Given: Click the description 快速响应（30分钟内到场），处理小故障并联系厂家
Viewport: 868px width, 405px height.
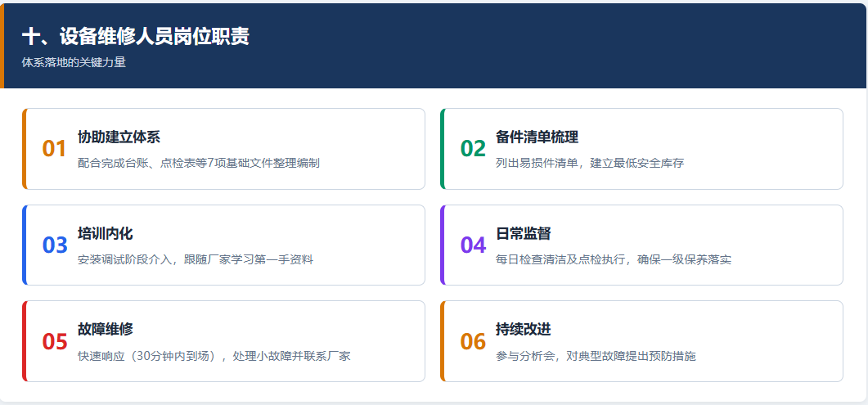Looking at the screenshot, I should pyautogui.click(x=214, y=356).
